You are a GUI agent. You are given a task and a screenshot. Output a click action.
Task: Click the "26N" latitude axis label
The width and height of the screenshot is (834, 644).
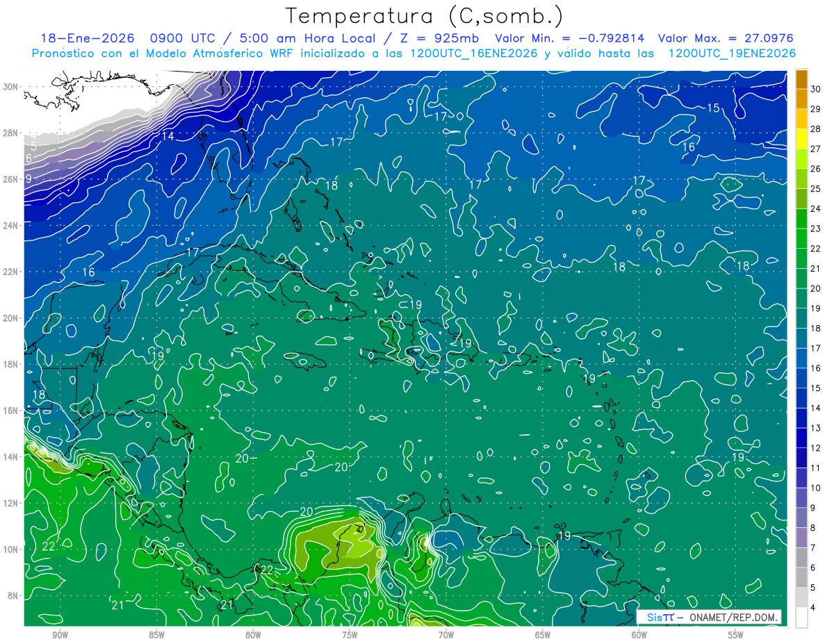[10, 179]
